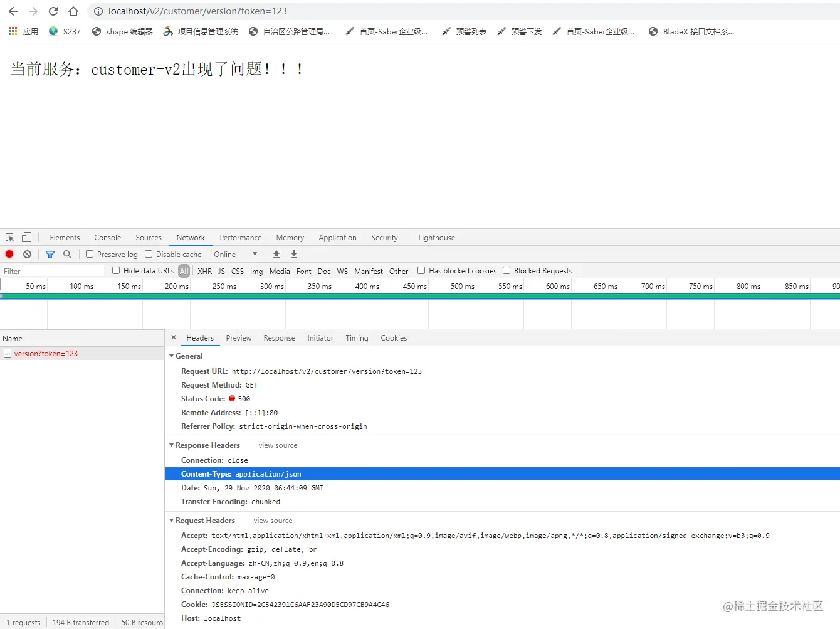Switch to the Performance panel
The image size is (840, 629).
point(240,238)
